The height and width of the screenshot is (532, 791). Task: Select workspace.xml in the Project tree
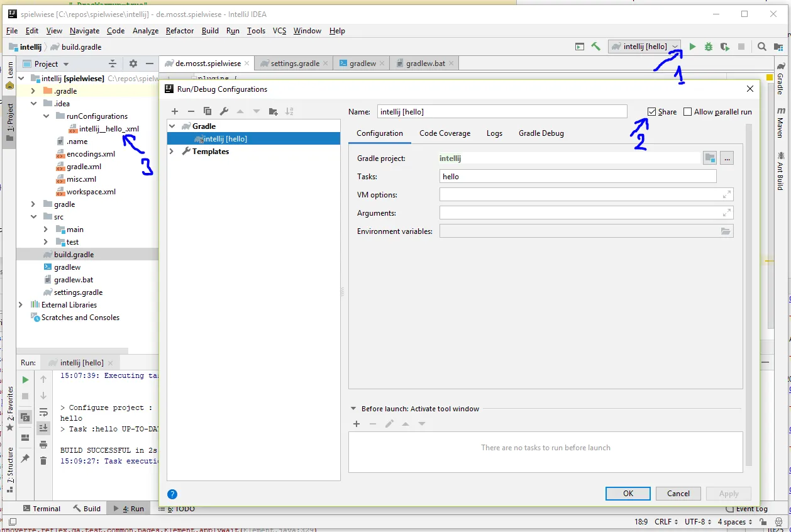click(x=86, y=192)
